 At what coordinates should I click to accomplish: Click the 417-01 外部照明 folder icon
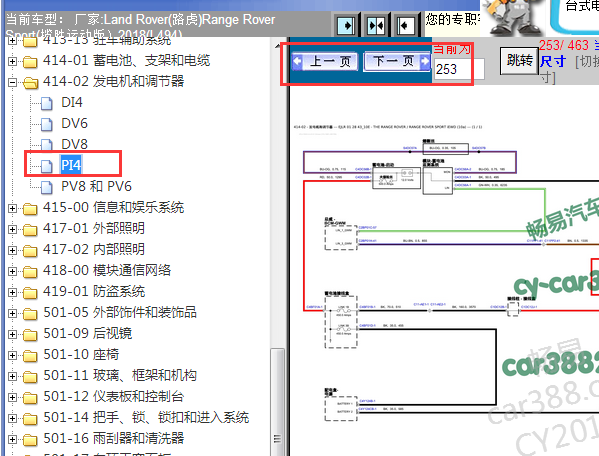point(30,230)
